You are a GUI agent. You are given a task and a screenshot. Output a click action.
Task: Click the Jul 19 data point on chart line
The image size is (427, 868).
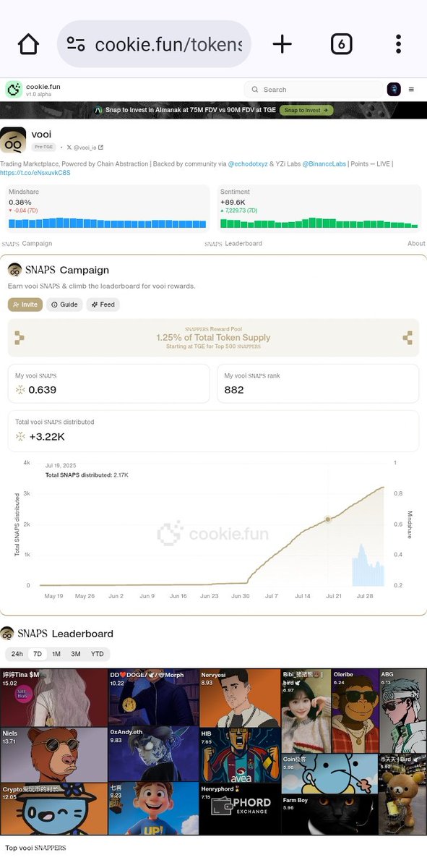(x=328, y=519)
